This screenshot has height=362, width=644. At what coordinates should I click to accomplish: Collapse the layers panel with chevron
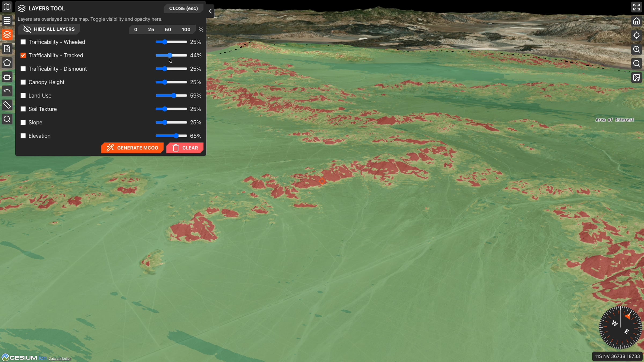pyautogui.click(x=210, y=11)
